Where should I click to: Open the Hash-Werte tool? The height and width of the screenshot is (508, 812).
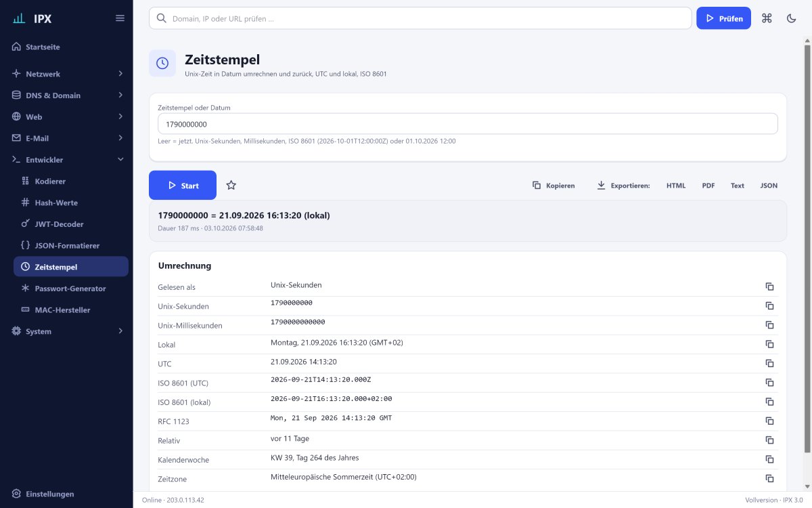click(71, 203)
